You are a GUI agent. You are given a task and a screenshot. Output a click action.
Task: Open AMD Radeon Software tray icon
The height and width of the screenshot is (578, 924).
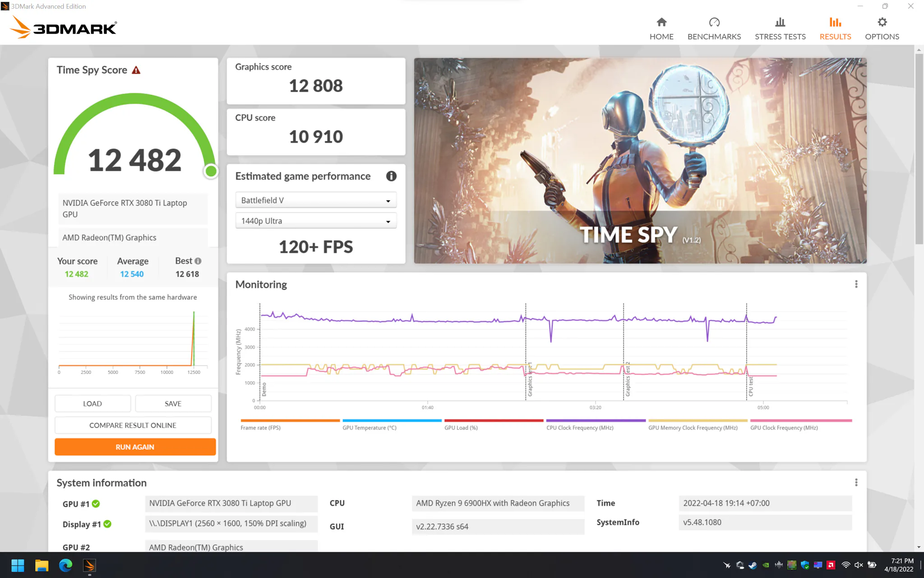pos(831,565)
